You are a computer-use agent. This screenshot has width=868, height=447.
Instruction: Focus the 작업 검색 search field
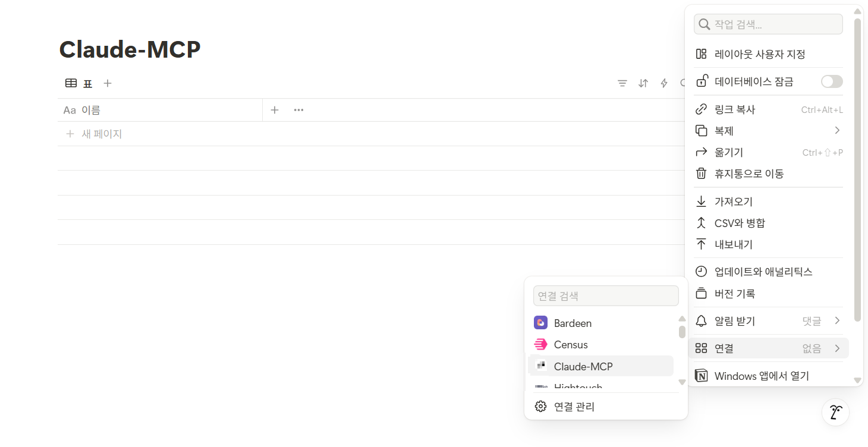tap(768, 24)
